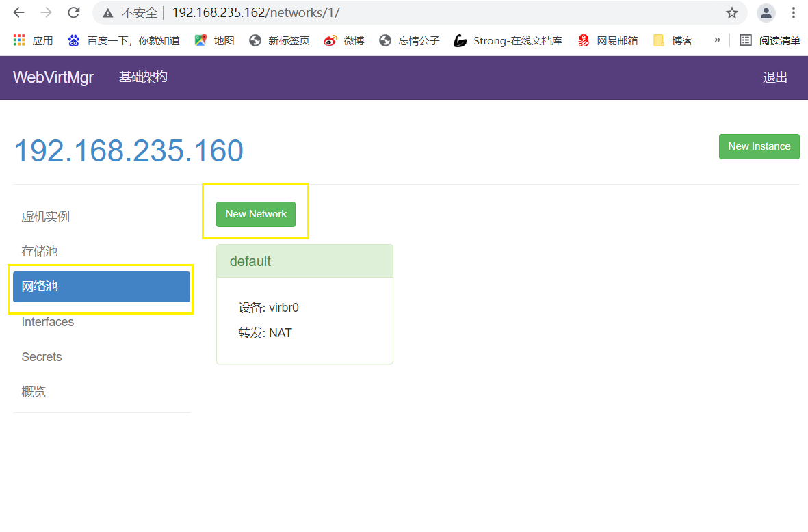
Task: Click the 转发: NAT text
Action: (265, 333)
